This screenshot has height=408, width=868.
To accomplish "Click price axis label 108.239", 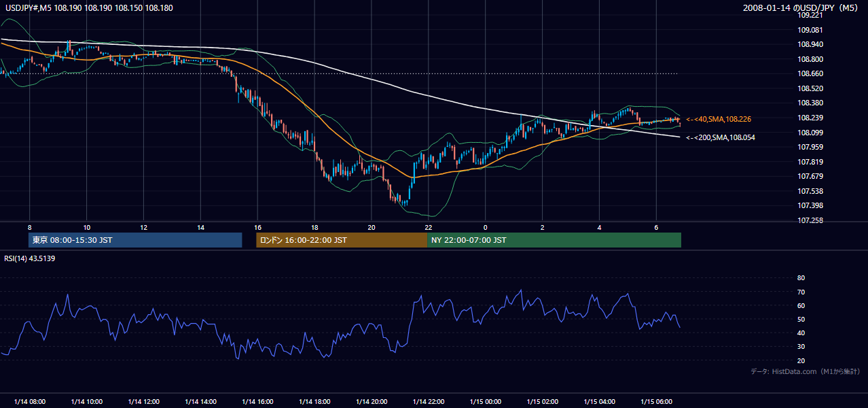I will pyautogui.click(x=810, y=118).
